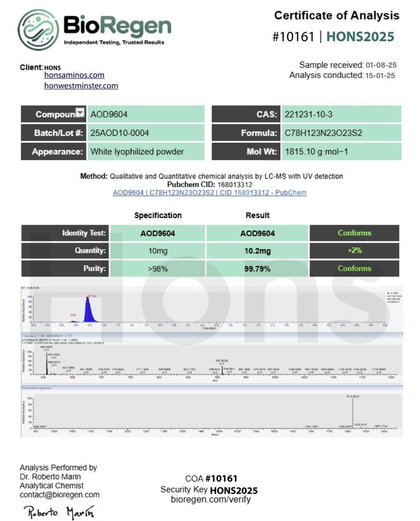Select the "Client: HONS" text

click(x=40, y=67)
